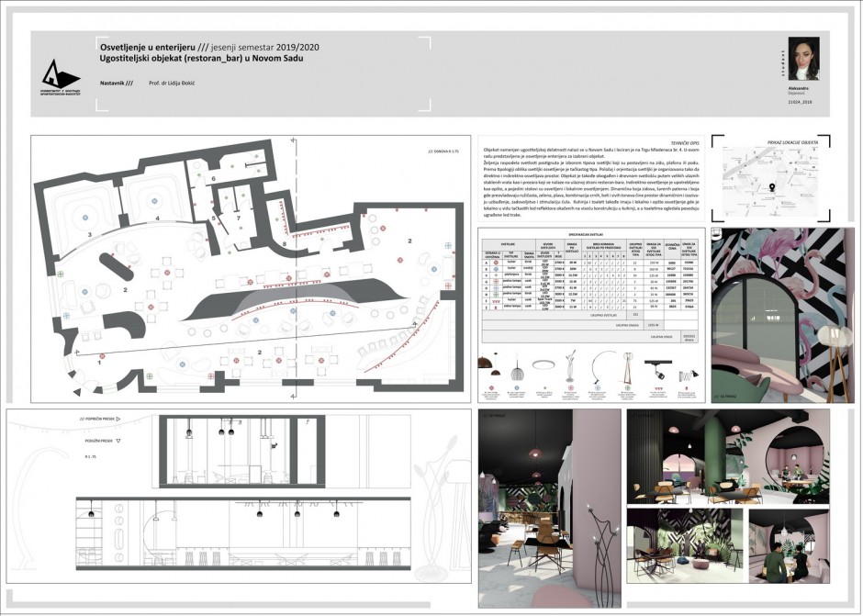Click the triangle next to POPREČNI PRESEK
This screenshot has width=863, height=616.
(x=120, y=417)
